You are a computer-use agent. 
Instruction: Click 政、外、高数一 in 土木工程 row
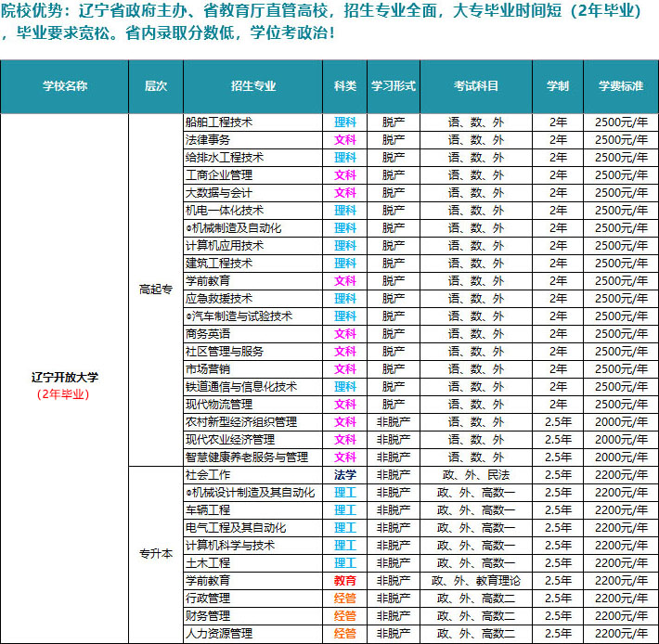pos(476,563)
